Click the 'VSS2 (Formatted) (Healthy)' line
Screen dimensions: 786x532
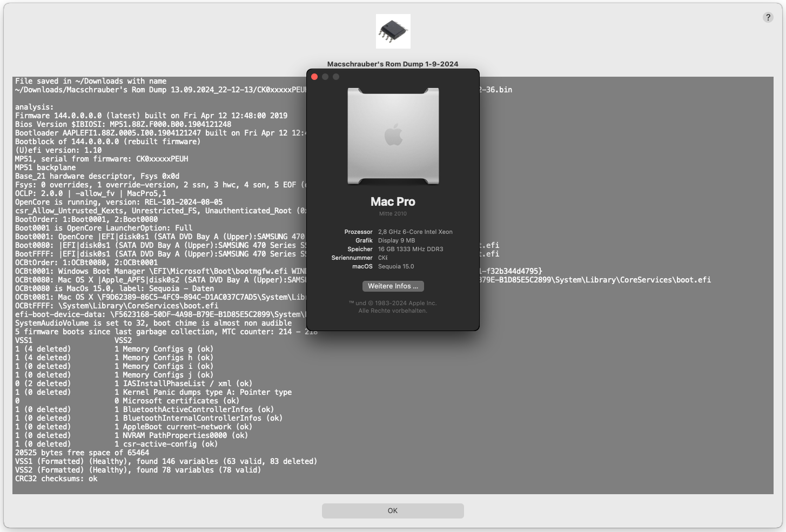[x=138, y=470]
